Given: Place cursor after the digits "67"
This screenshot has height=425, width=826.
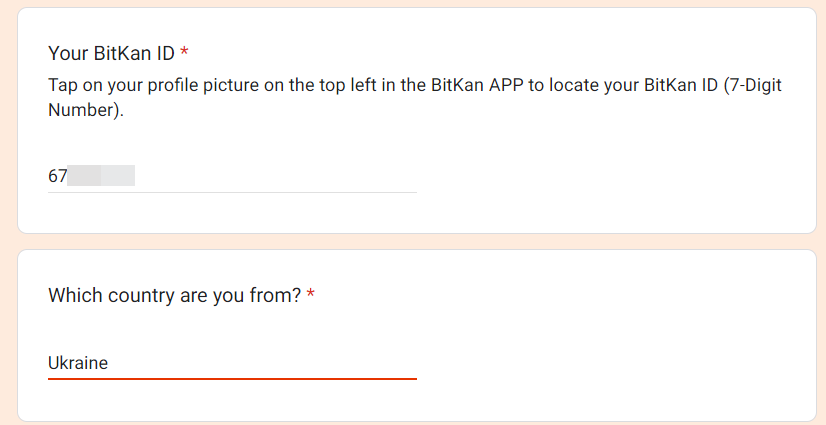Looking at the screenshot, I should pyautogui.click(x=68, y=177).
